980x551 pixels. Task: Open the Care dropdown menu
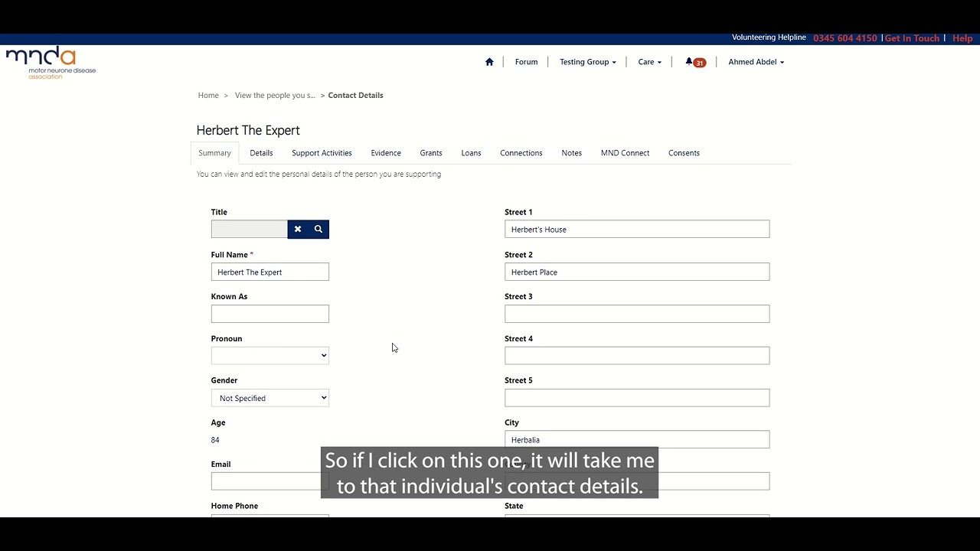pyautogui.click(x=649, y=62)
